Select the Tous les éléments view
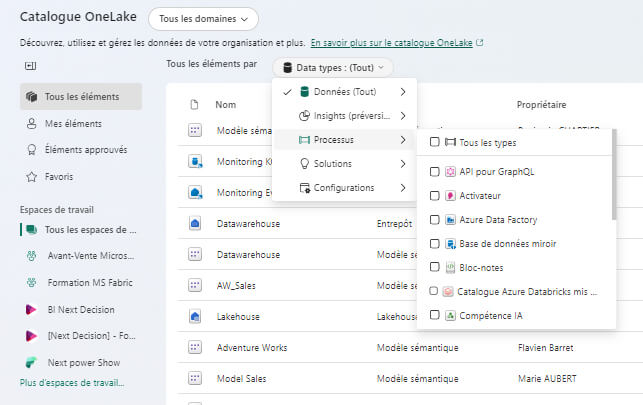The image size is (643, 405). point(81,97)
